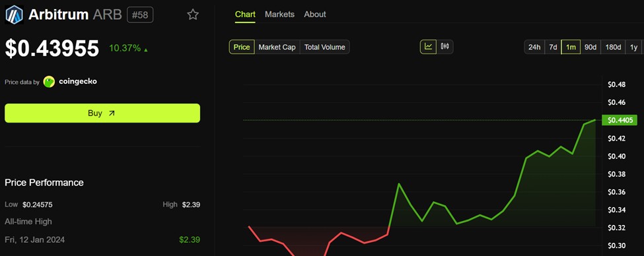Switch to candlestick chart view icon
The image size is (644, 256).
445,47
